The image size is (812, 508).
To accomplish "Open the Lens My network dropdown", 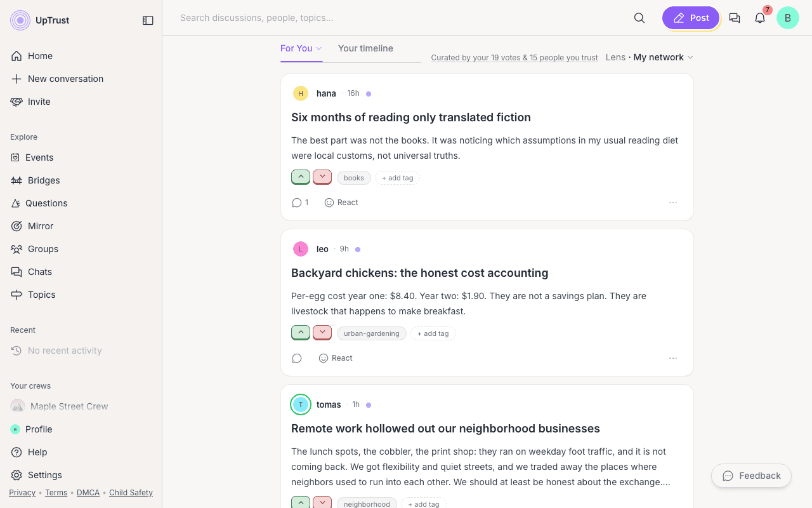I will (x=650, y=57).
